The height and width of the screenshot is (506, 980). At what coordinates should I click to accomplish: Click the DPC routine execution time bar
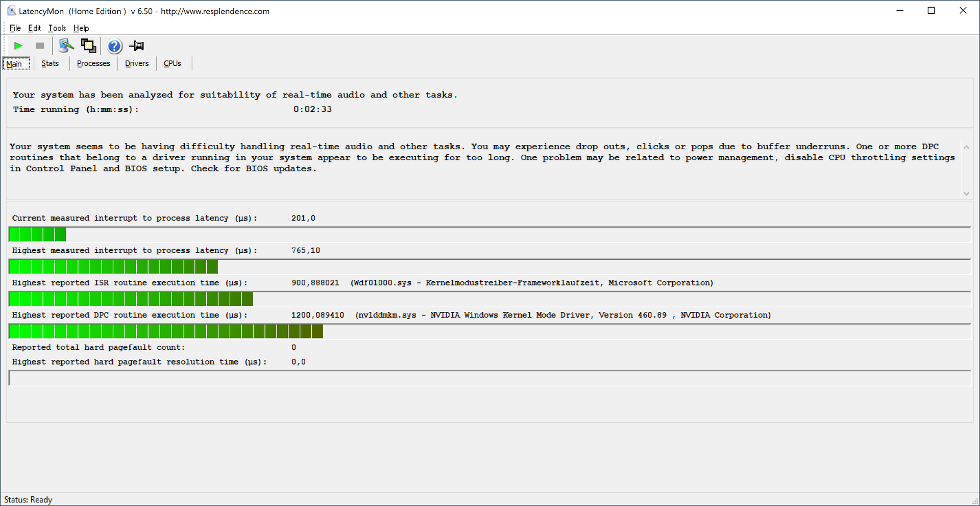coord(489,331)
